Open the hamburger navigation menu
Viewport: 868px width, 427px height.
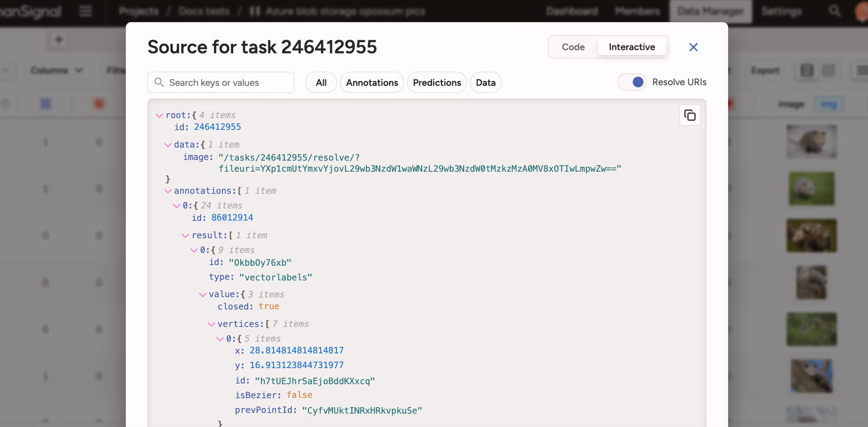coord(85,11)
